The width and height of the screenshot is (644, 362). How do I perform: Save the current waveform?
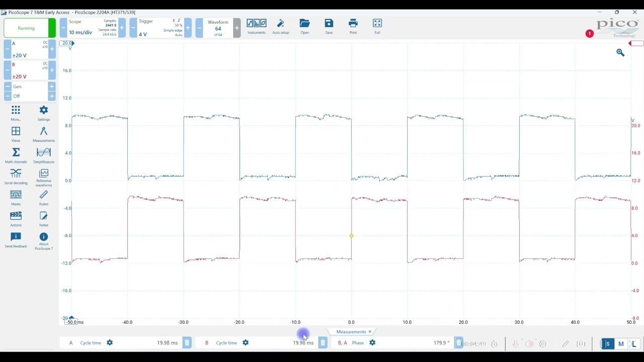tap(329, 27)
